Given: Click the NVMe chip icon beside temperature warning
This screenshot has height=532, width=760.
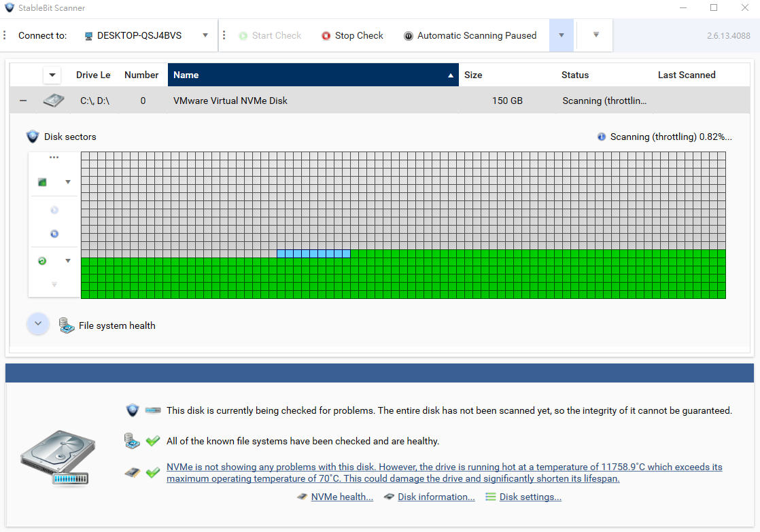Looking at the screenshot, I should pyautogui.click(x=132, y=472).
